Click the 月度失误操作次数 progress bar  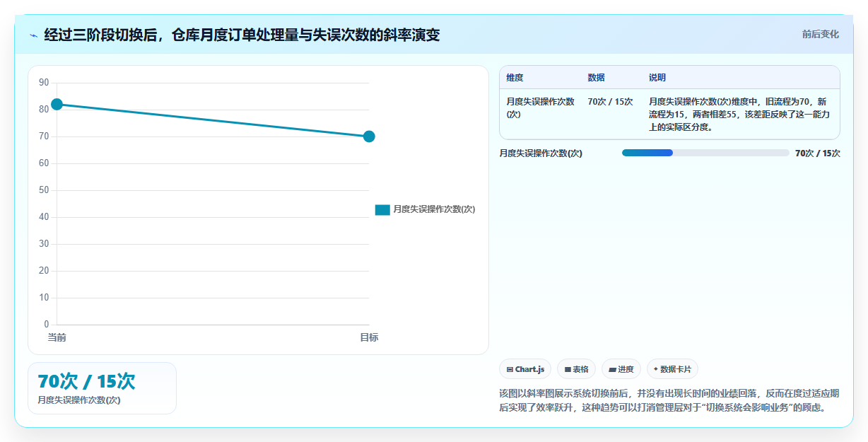pos(705,153)
